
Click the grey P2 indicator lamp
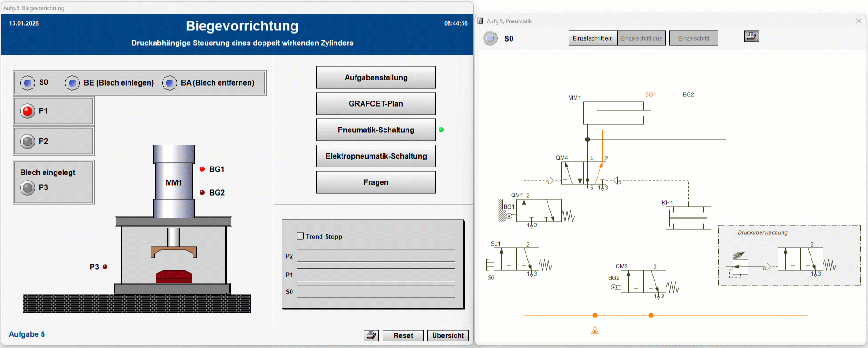(x=28, y=141)
